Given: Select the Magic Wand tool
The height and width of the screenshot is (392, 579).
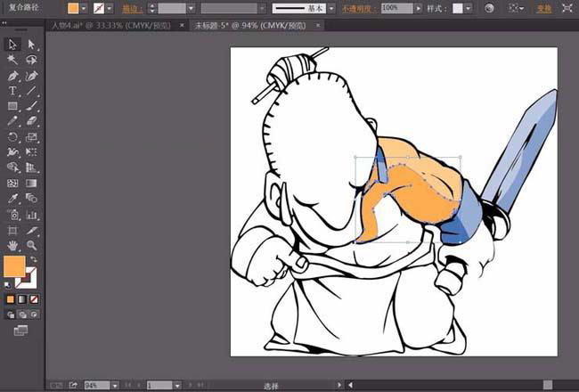Looking at the screenshot, I should [x=12, y=60].
